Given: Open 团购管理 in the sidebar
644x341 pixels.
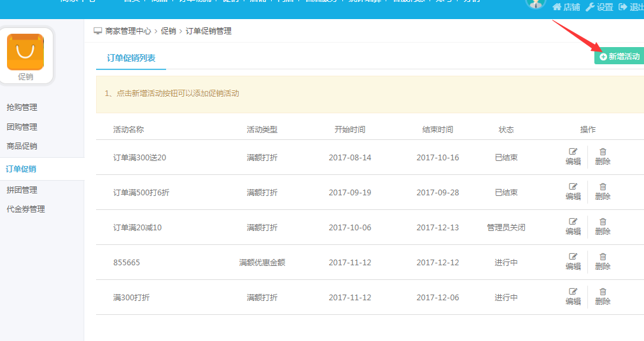Looking at the screenshot, I should point(22,127).
